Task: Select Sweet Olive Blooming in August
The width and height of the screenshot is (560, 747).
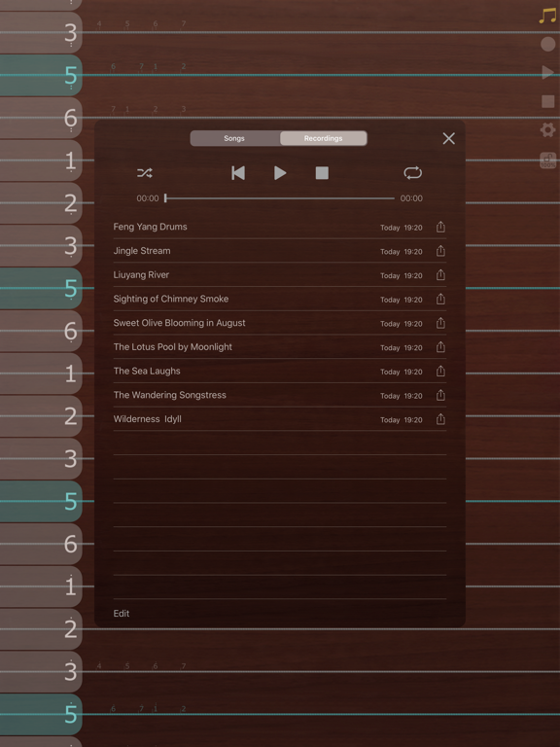Action: coord(280,323)
